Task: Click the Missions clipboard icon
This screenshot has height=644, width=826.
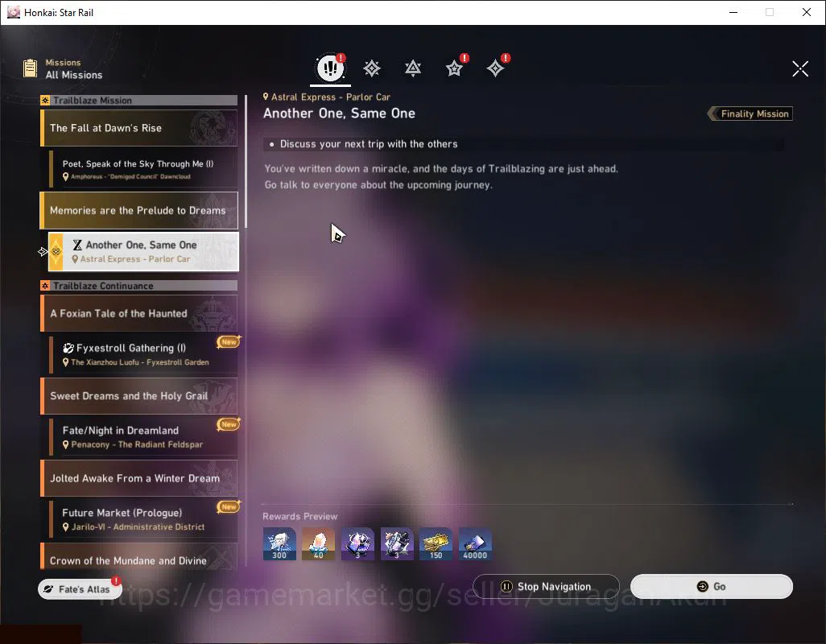Action: tap(30, 68)
